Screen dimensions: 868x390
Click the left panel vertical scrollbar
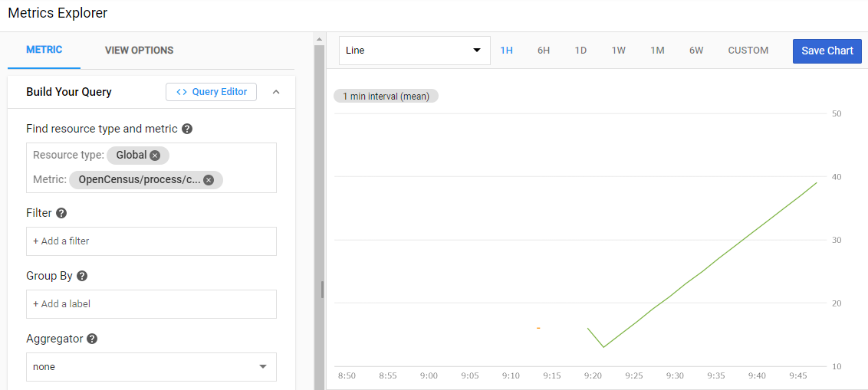[x=319, y=217]
